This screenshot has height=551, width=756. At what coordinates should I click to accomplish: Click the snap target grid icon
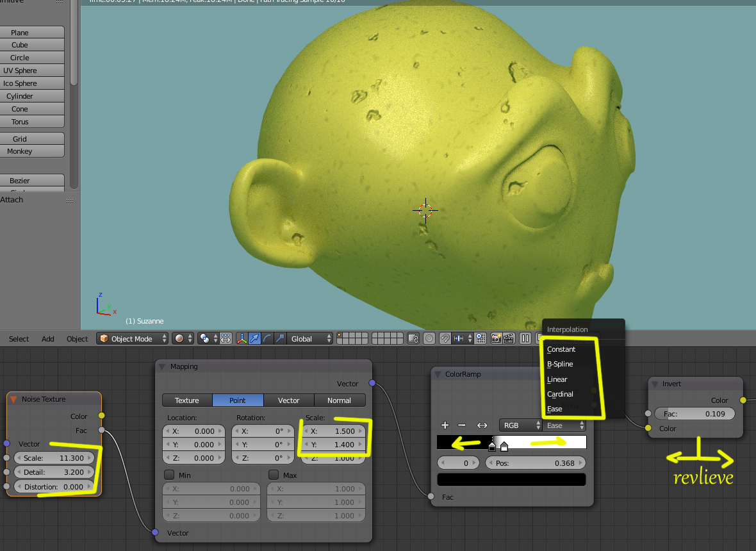pos(481,338)
